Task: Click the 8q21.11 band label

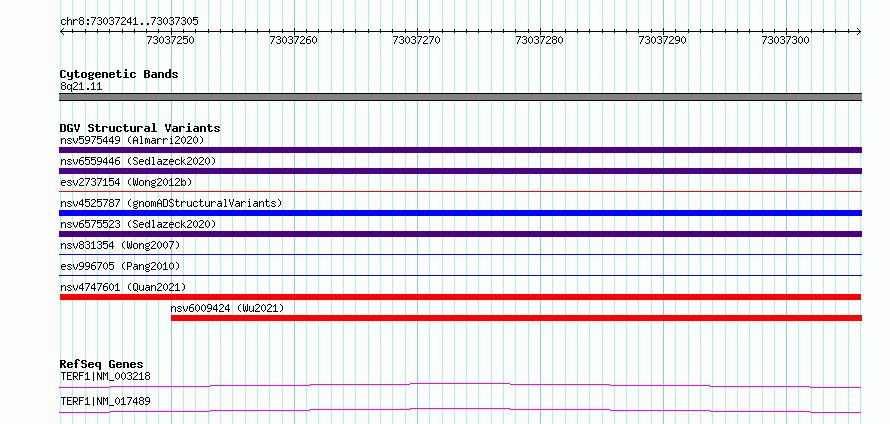Action: [81, 87]
